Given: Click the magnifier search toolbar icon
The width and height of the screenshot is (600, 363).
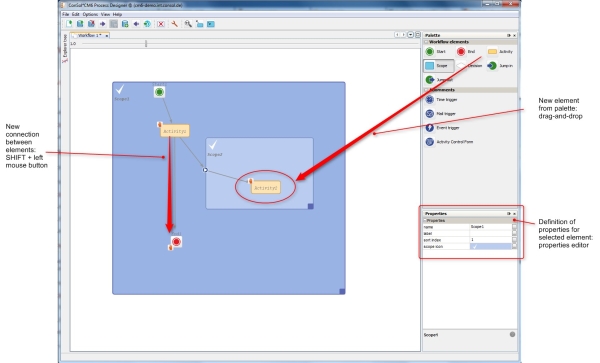Looking at the screenshot, I should (x=188, y=24).
